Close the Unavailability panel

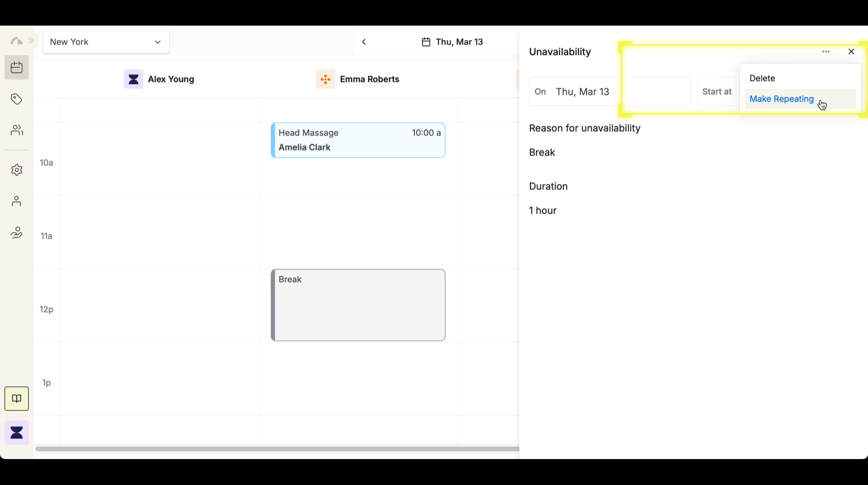click(851, 52)
